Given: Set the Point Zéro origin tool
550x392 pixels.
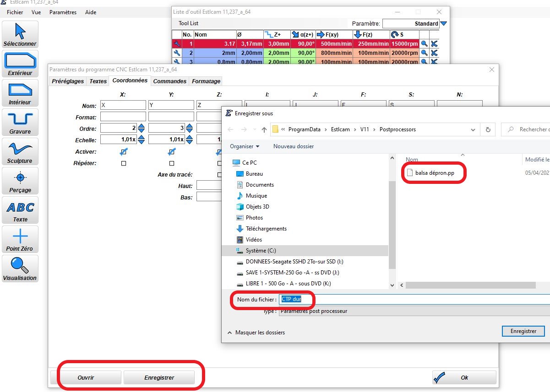Looking at the screenshot, I should click(20, 239).
